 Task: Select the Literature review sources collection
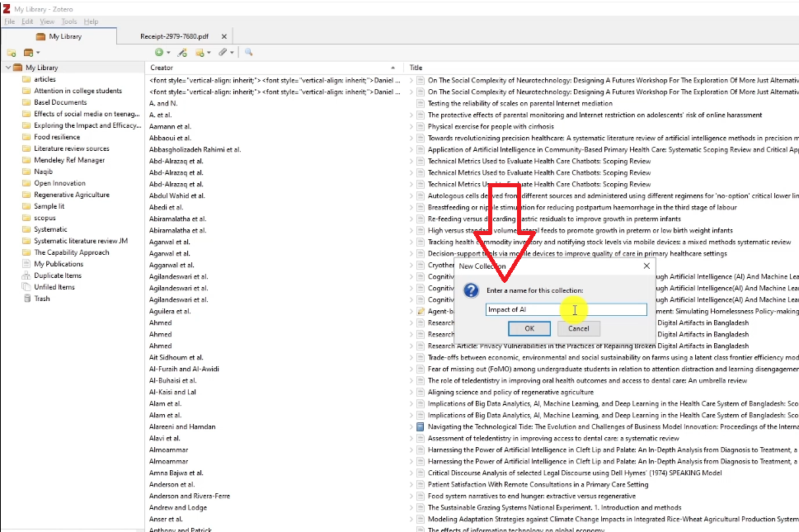coord(72,148)
